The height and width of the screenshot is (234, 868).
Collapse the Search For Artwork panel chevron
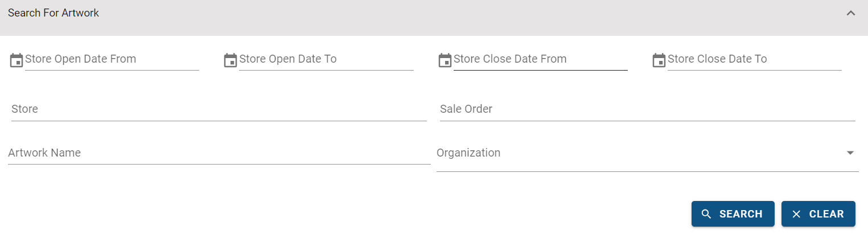coord(851,13)
